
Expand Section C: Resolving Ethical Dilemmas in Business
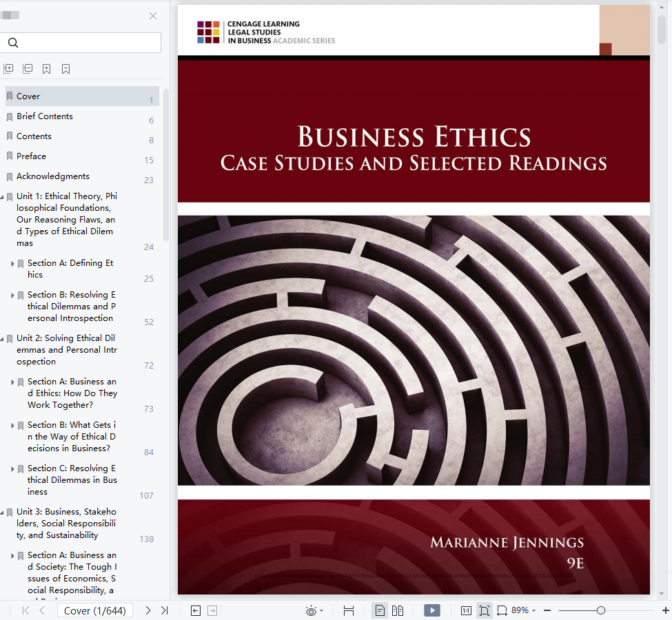point(12,469)
